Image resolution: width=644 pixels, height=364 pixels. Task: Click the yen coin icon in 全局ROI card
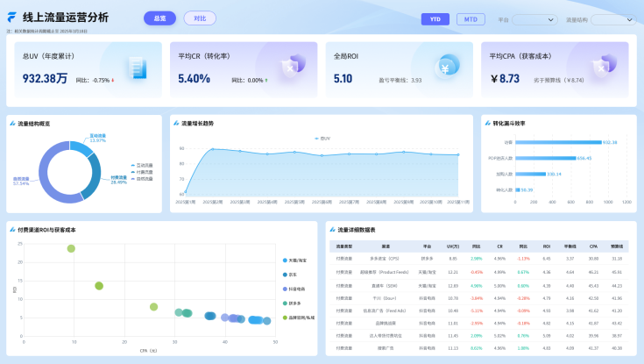pyautogui.click(x=447, y=68)
